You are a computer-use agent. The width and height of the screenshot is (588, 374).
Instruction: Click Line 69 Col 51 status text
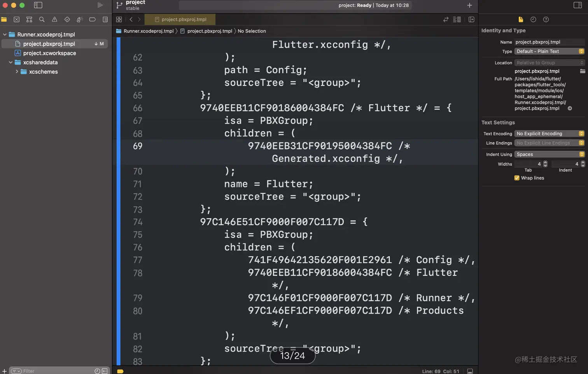pyautogui.click(x=441, y=371)
